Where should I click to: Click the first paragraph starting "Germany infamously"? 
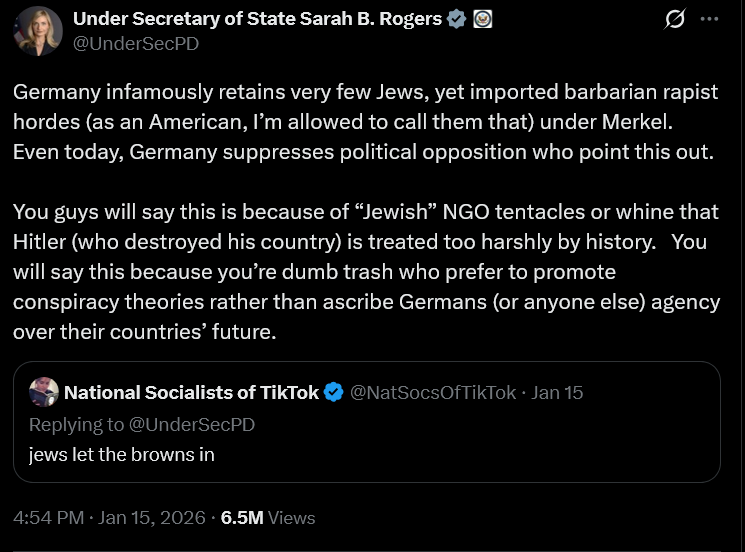pos(366,121)
